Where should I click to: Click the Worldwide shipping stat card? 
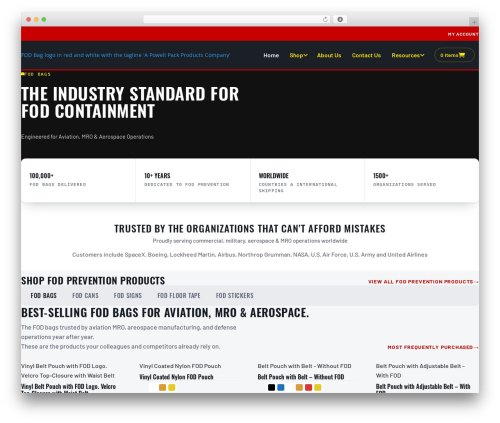(307, 180)
